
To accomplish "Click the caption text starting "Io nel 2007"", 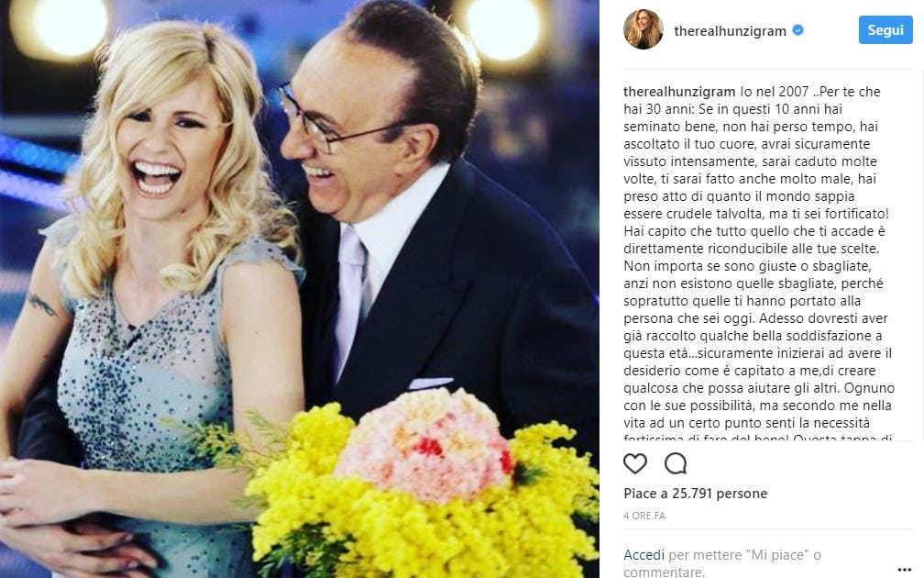I will click(x=760, y=263).
